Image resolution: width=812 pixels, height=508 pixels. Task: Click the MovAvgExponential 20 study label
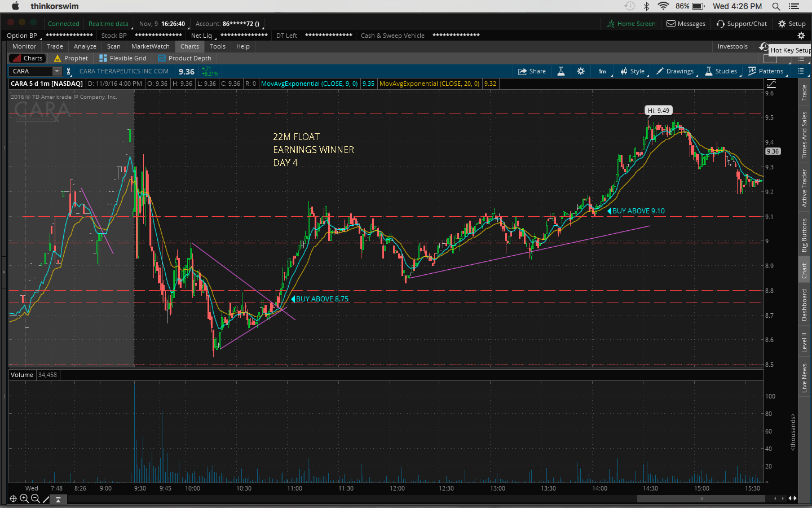[430, 84]
